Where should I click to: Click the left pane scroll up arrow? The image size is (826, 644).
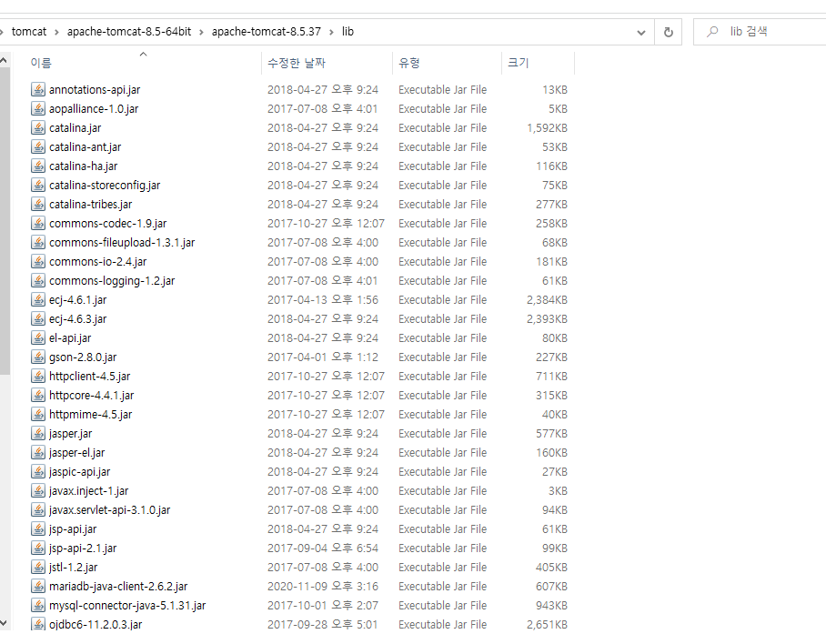(4, 61)
